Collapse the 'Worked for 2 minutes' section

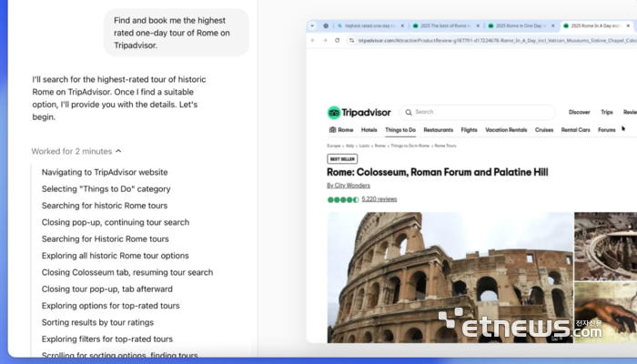pyautogui.click(x=118, y=151)
